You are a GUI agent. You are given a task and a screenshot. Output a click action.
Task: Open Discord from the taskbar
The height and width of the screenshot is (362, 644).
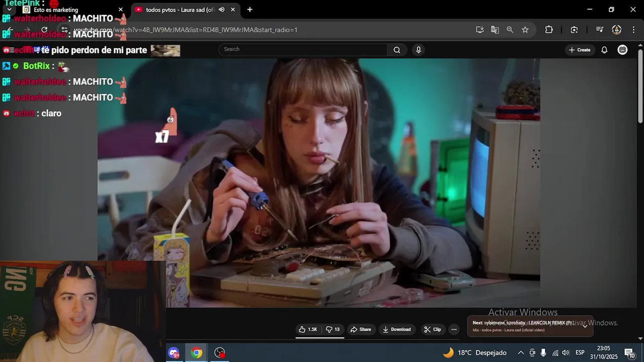[174, 353]
